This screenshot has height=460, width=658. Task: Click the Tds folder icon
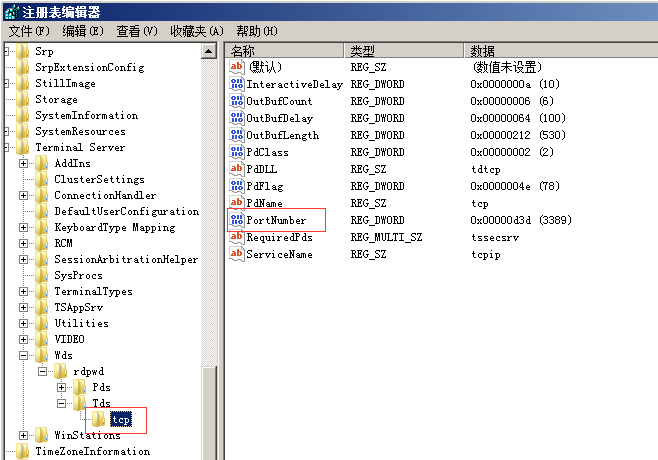[x=79, y=403]
